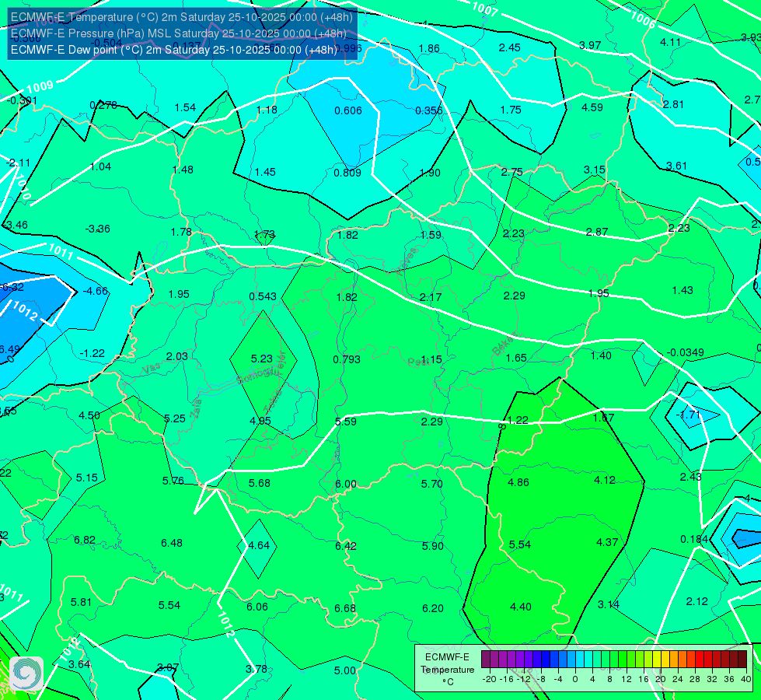Click the dew point value 2.12
Screen dimensions: 761x700
[696, 601]
